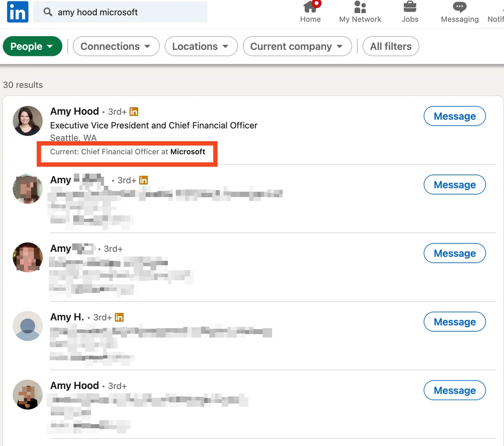Message the last Amy Hood result
The width and height of the screenshot is (504, 446).
[x=454, y=390]
